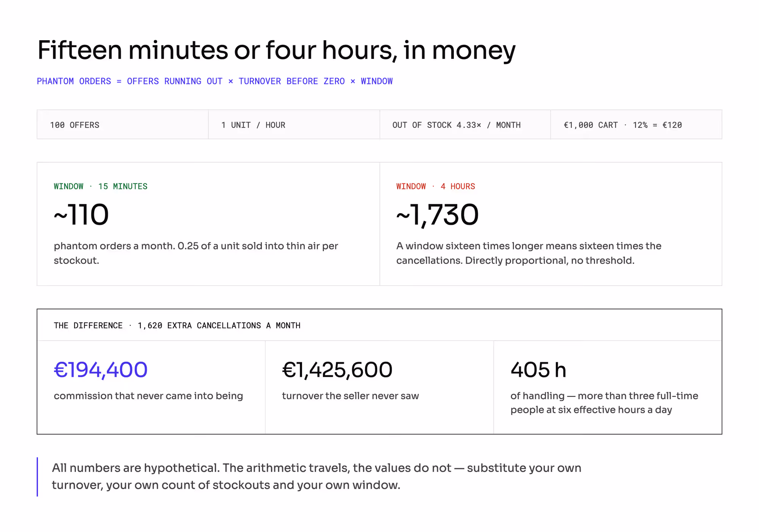759x532 pixels.
Task: Click the 'WINDOW · 15 MINUTES' label
Action: (x=101, y=186)
